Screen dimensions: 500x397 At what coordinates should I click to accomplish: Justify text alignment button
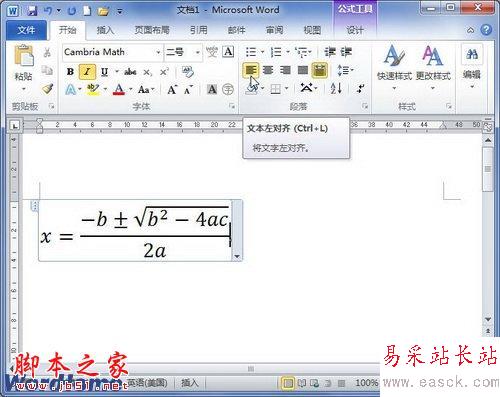pos(303,70)
